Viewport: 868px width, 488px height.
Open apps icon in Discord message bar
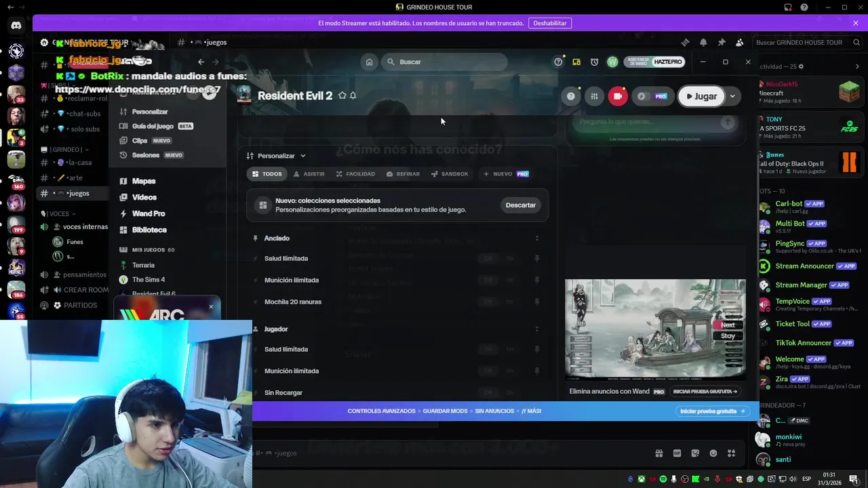pos(731,453)
